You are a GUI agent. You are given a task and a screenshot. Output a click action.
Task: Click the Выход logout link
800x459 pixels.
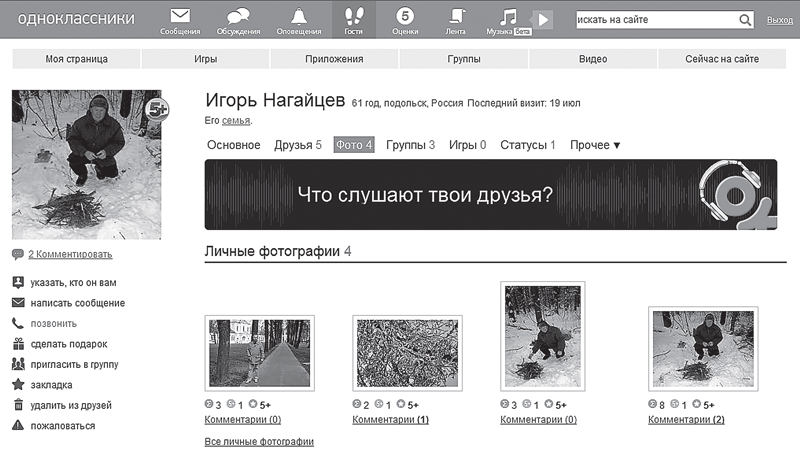point(779,21)
